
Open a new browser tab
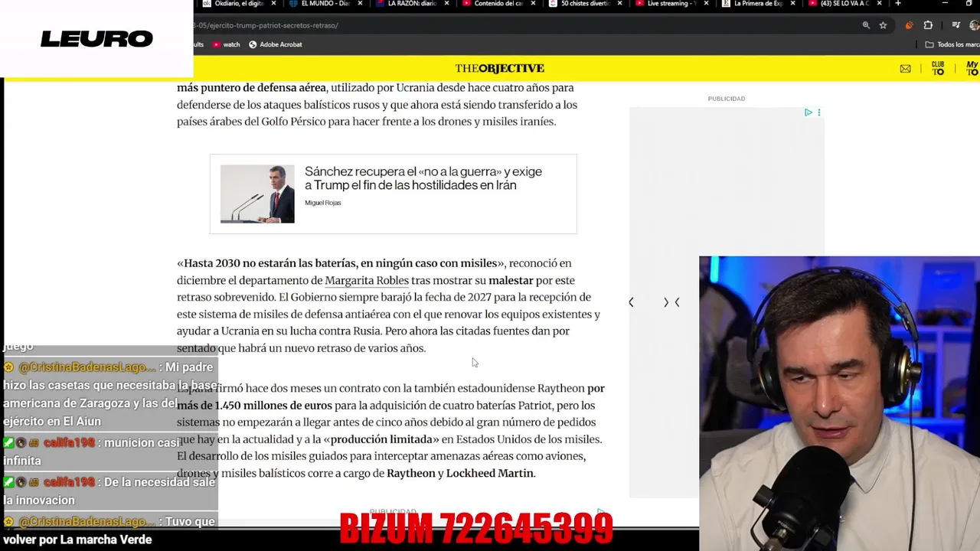(x=898, y=4)
